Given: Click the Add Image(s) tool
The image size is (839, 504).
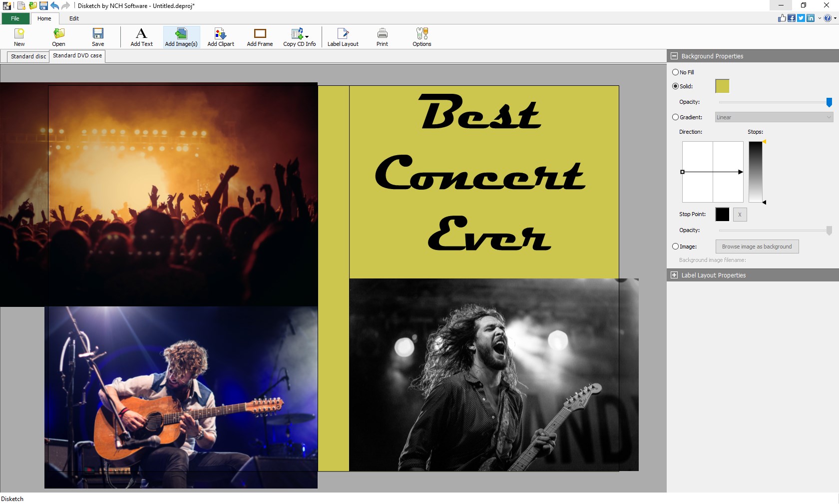Looking at the screenshot, I should click(x=181, y=37).
